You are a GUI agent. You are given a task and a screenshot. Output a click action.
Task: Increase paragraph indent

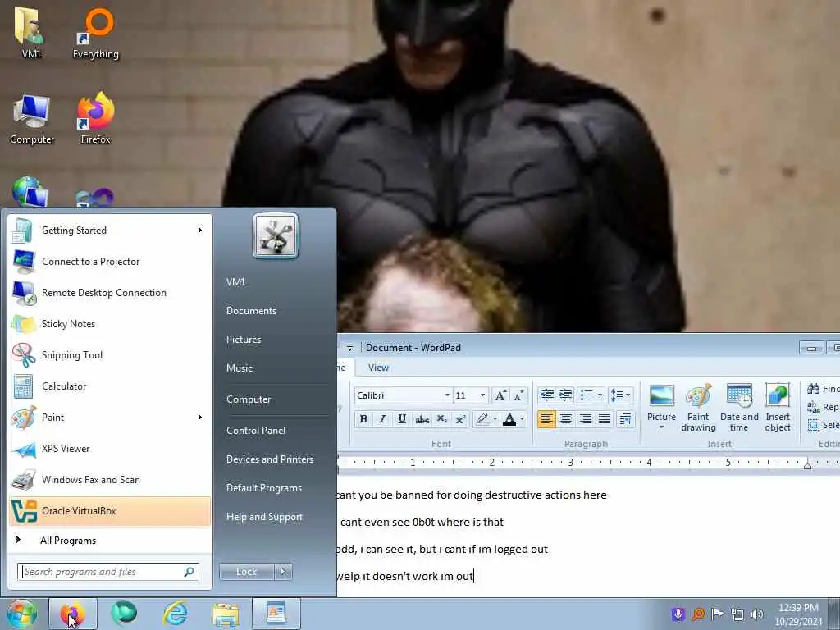click(566, 395)
